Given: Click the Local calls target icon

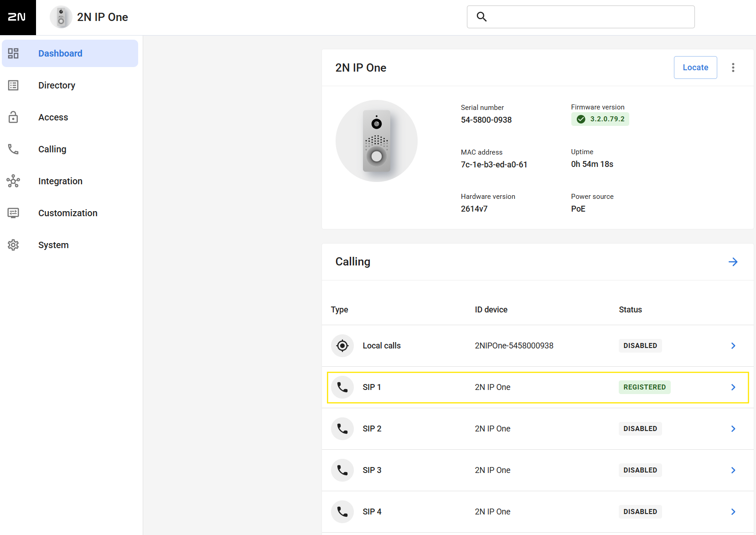Looking at the screenshot, I should (342, 346).
